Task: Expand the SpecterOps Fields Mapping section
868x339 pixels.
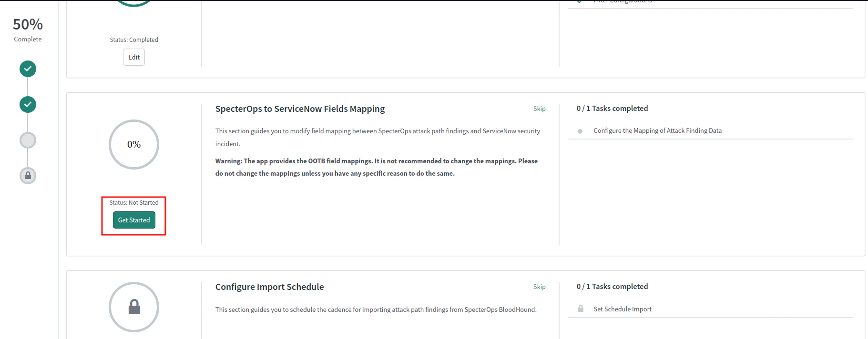Action: [x=300, y=109]
